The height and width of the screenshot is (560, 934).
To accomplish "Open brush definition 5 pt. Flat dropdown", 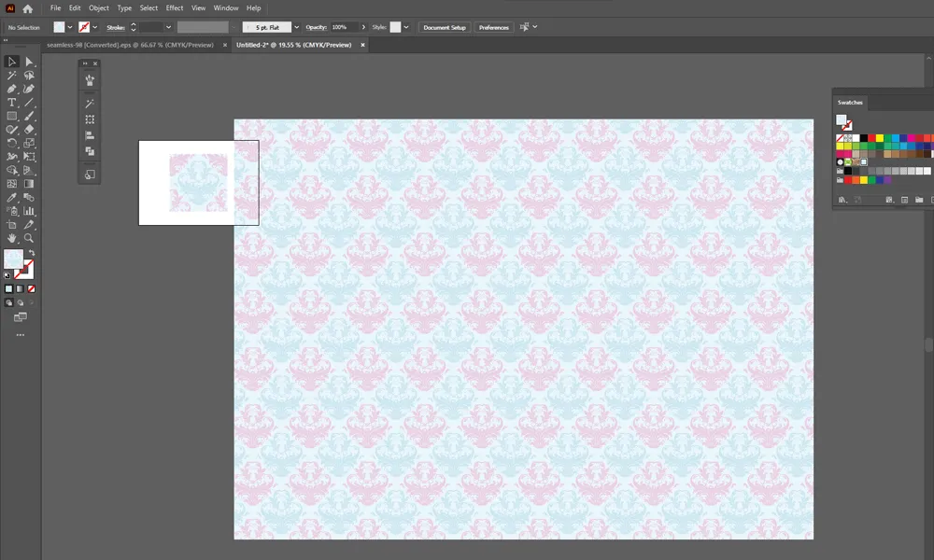I will pos(296,27).
